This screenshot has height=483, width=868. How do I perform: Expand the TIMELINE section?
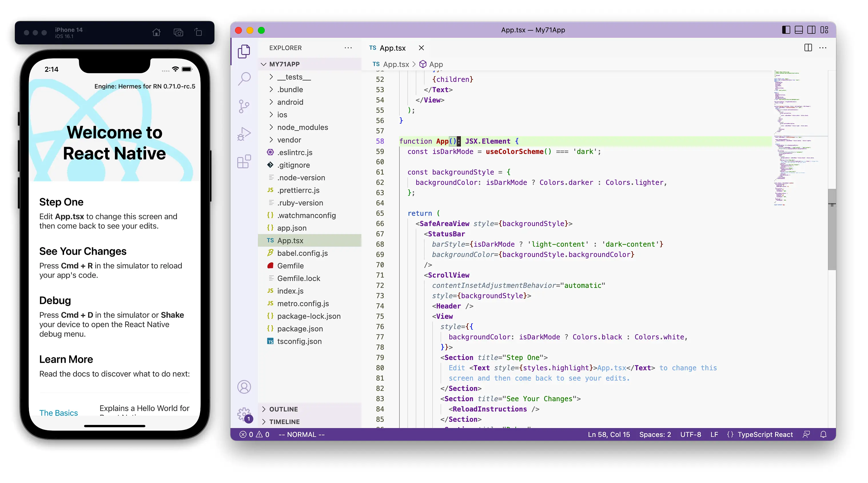pos(309,421)
